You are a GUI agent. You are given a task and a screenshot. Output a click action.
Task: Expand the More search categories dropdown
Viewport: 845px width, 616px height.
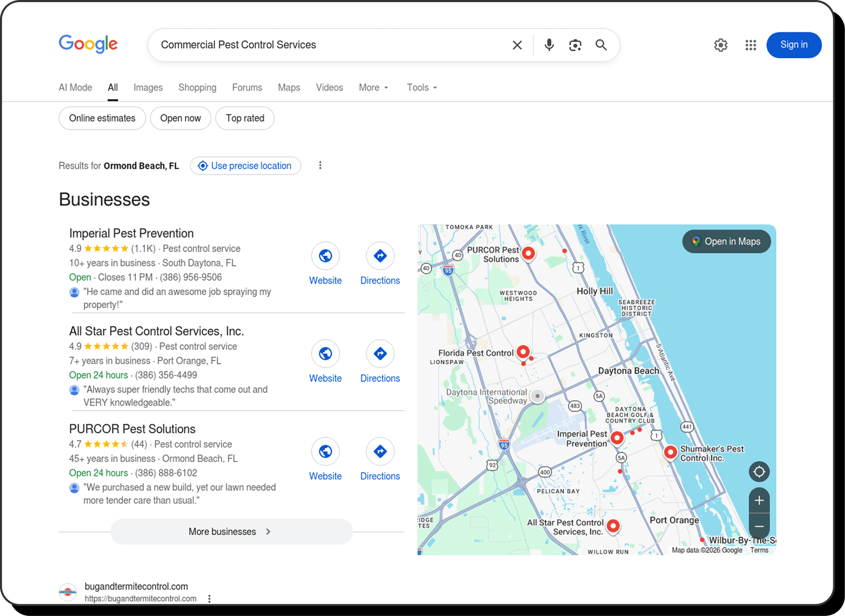coord(373,88)
